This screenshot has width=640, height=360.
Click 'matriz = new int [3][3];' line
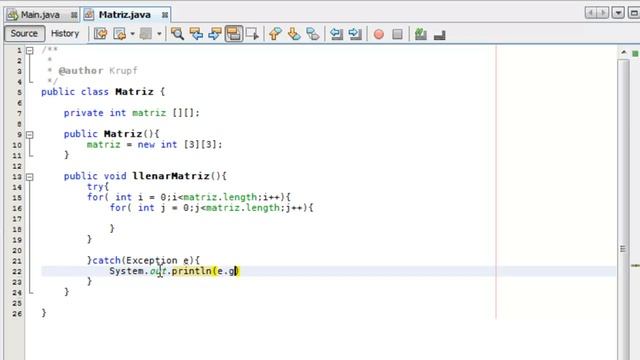click(154, 144)
